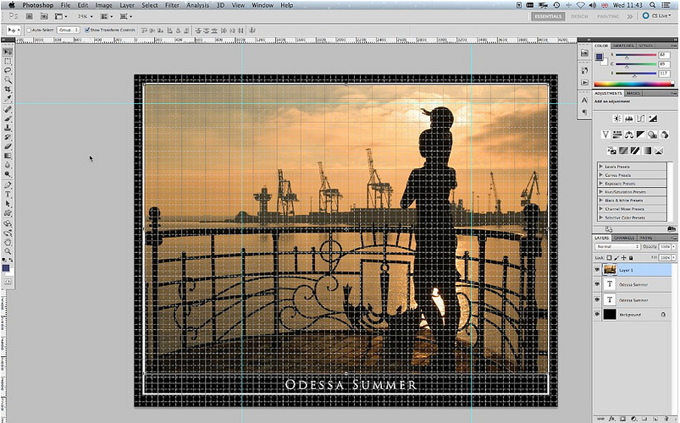Switch to the Swatches tab

coord(623,46)
